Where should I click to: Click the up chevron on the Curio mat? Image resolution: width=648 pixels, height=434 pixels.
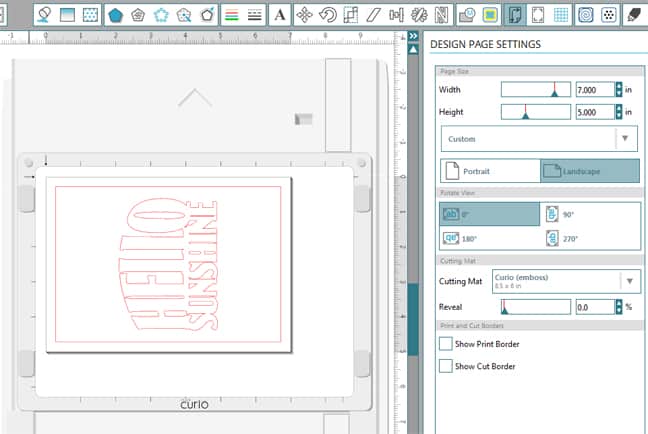click(x=195, y=98)
